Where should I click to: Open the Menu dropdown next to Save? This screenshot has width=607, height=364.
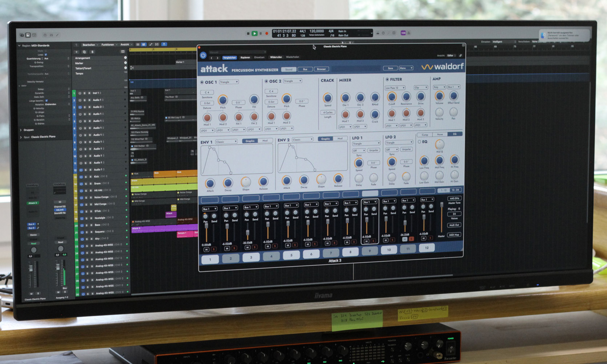(x=406, y=68)
